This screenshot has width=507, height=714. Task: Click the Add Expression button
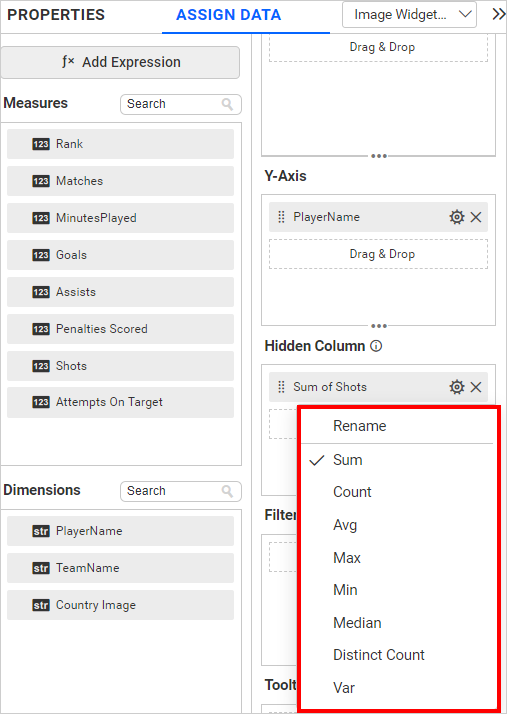coord(120,62)
